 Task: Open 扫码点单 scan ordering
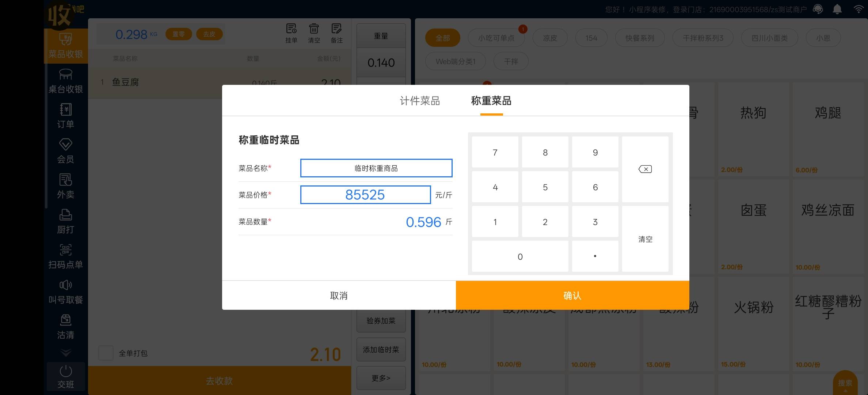[66, 257]
